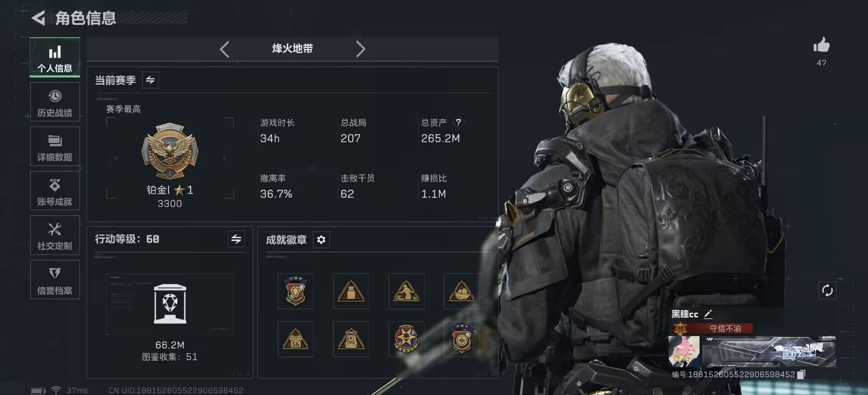Copy the player ID number with the copy icon

click(x=801, y=374)
